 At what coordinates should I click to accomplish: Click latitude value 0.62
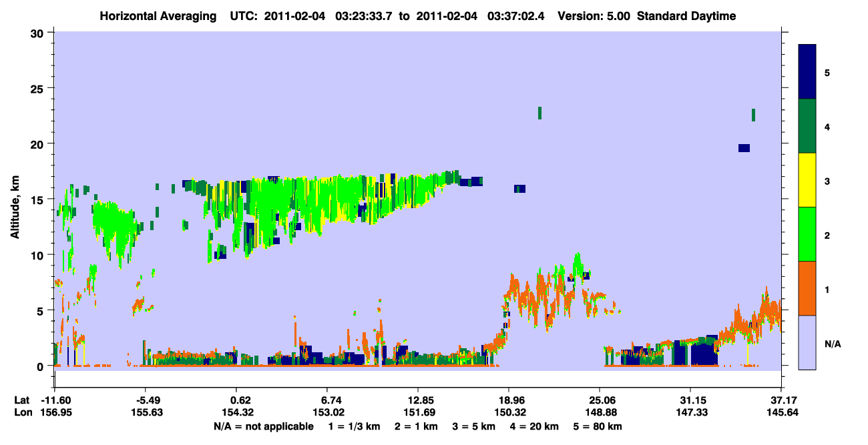tap(240, 400)
